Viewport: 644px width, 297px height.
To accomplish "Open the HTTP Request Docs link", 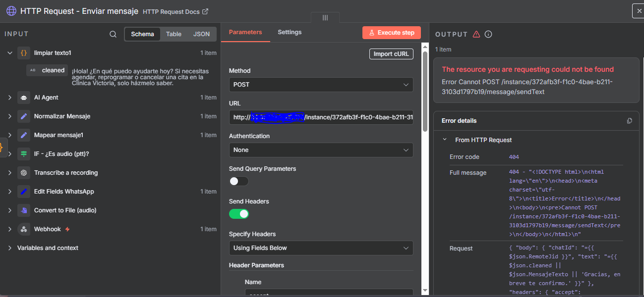I will 176,11.
